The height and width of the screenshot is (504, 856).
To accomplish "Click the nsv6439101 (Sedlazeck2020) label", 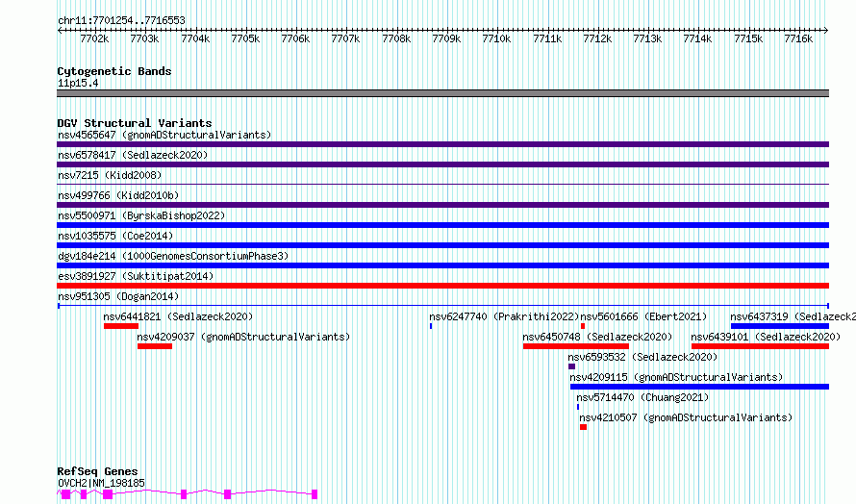I will pos(766,337).
